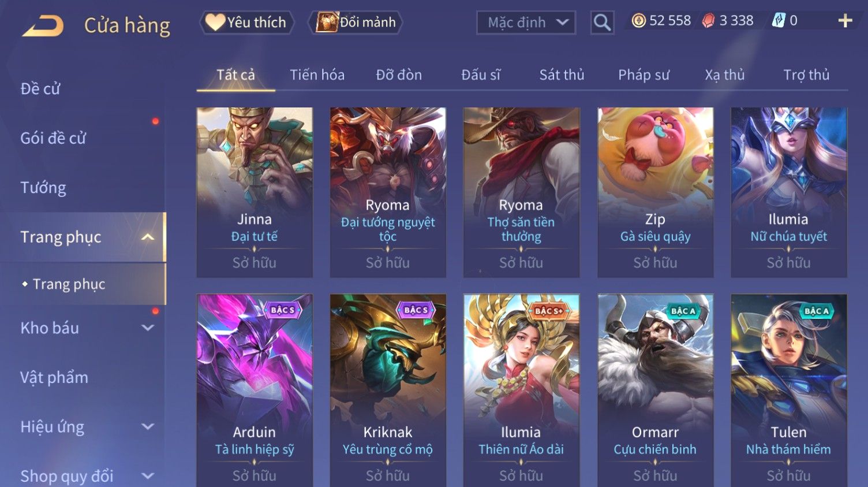Switch to the Sát thủ tab
This screenshot has width=868, height=487.
562,75
